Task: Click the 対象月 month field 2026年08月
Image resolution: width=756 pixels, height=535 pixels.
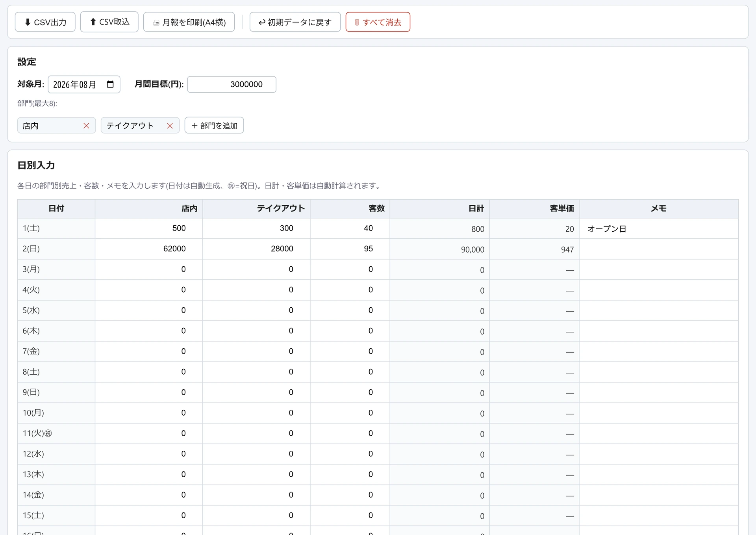Action: [84, 84]
